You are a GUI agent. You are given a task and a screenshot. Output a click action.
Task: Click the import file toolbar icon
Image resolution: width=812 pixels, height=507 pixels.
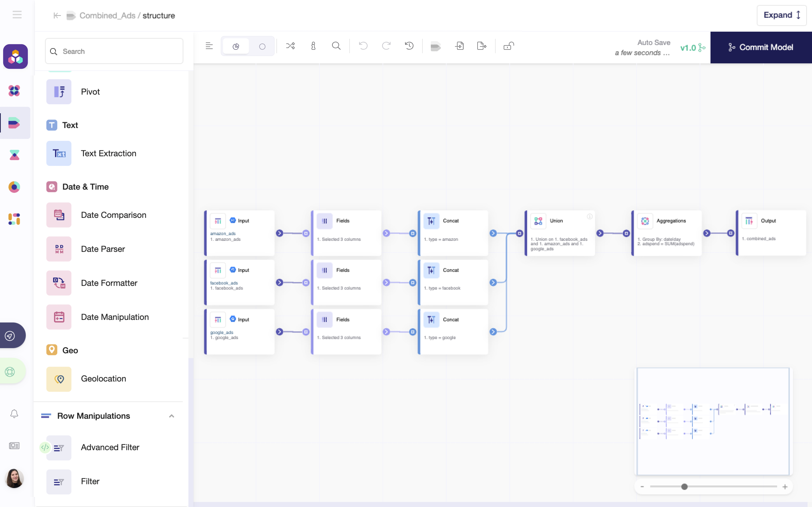459,46
